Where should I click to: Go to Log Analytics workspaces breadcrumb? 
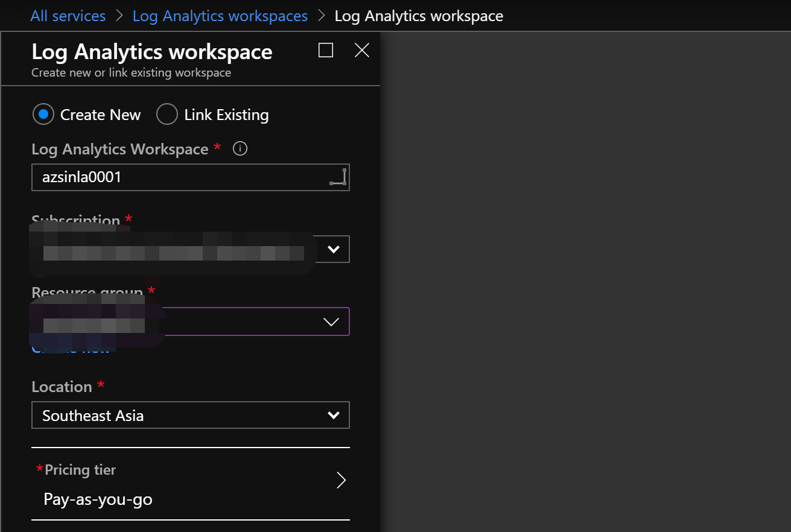click(220, 16)
